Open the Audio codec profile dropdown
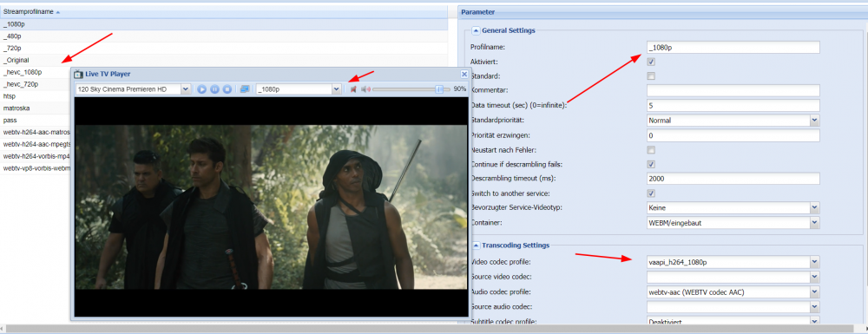The image size is (868, 334). [x=814, y=292]
